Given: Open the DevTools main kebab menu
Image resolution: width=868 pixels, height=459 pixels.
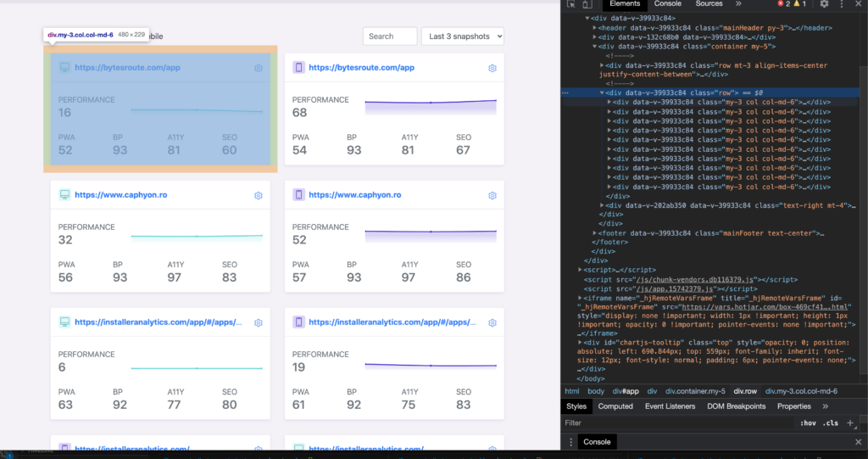Looking at the screenshot, I should click(x=842, y=4).
